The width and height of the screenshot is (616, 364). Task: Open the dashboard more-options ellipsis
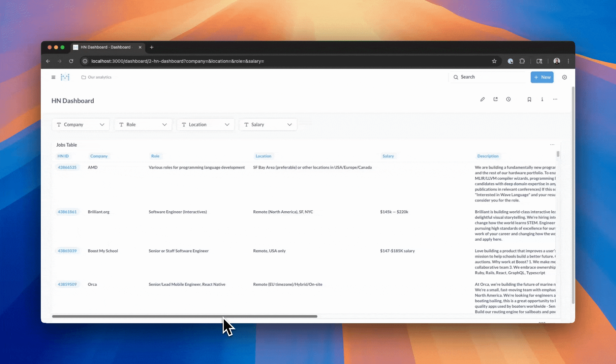(555, 99)
